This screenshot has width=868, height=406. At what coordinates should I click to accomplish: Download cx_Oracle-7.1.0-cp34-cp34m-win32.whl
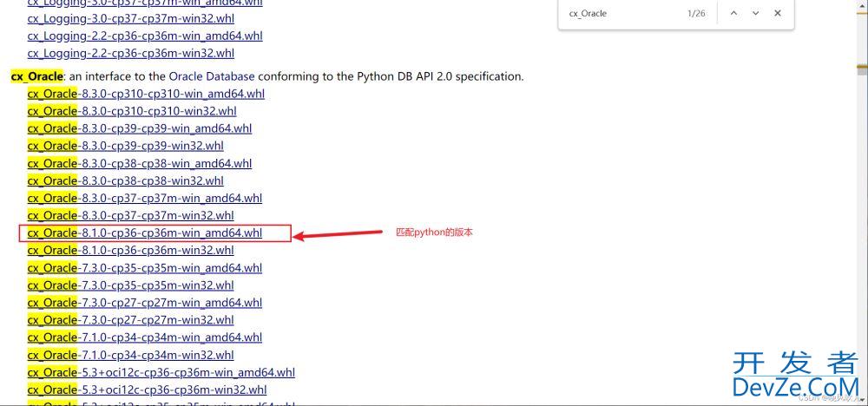pyautogui.click(x=131, y=355)
